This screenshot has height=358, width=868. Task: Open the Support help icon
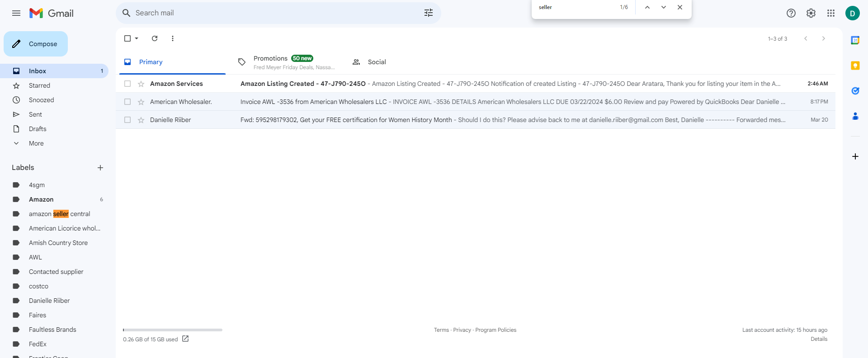click(x=791, y=13)
